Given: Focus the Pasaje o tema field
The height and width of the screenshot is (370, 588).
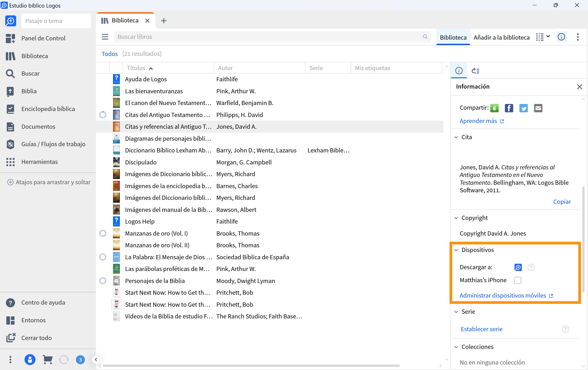Looking at the screenshot, I should tap(56, 21).
